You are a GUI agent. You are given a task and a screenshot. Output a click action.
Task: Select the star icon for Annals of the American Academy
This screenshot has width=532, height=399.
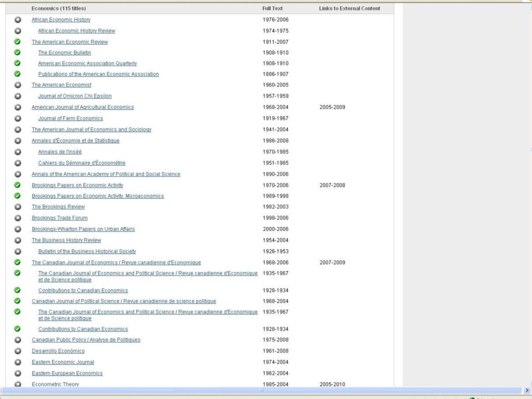pyautogui.click(x=18, y=175)
